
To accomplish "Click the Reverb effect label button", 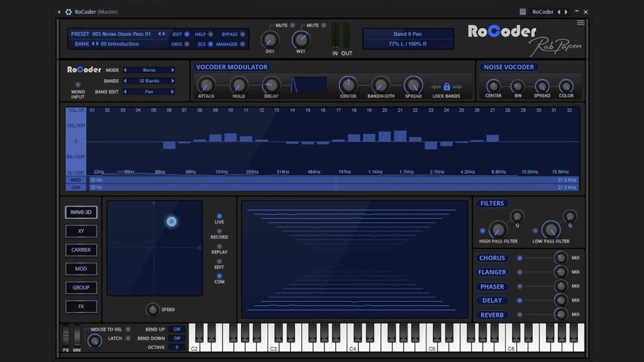I will [492, 315].
